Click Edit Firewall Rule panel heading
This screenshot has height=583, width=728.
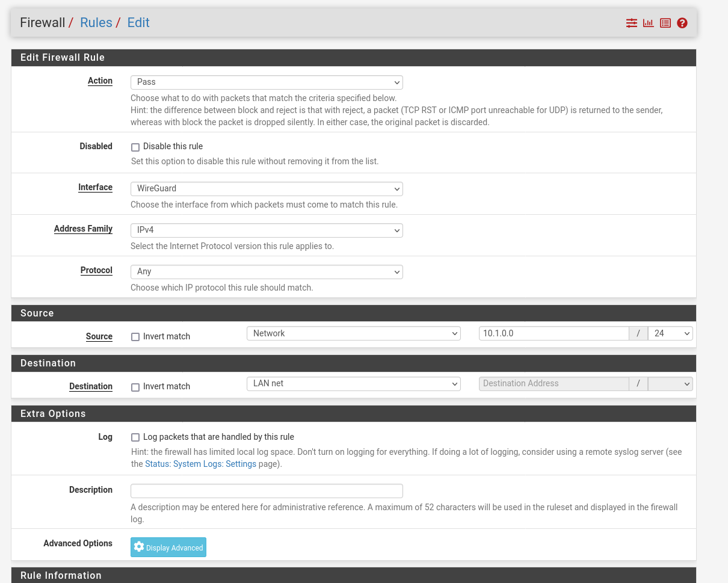(x=63, y=58)
